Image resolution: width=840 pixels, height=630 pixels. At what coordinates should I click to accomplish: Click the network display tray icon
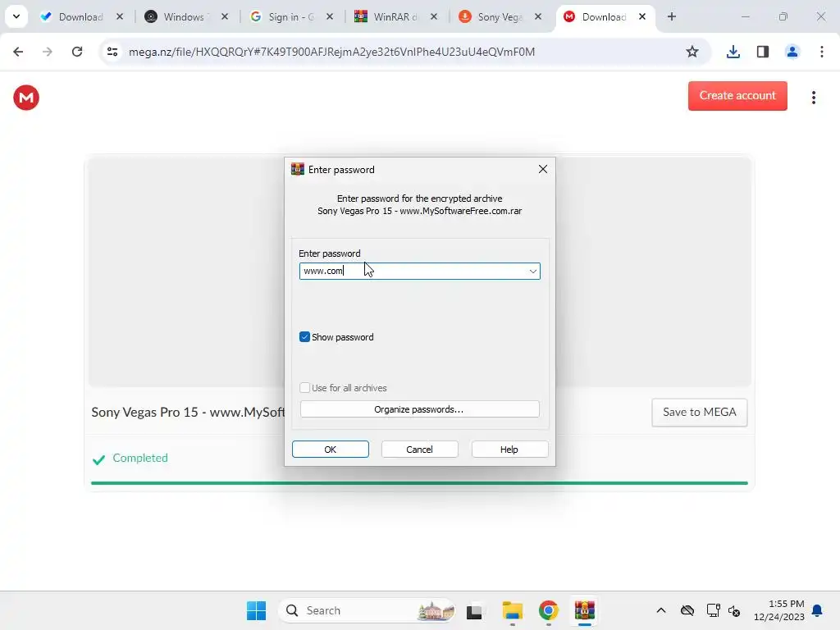coord(713,610)
